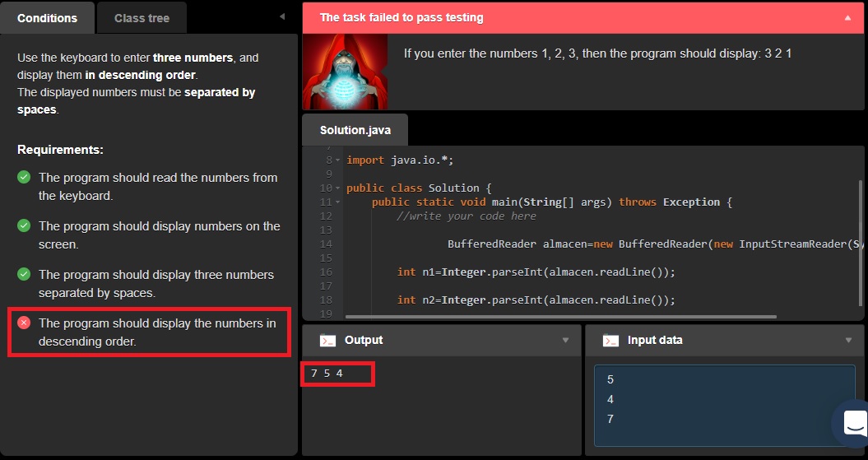Select the Conditions tab

pos(47,18)
